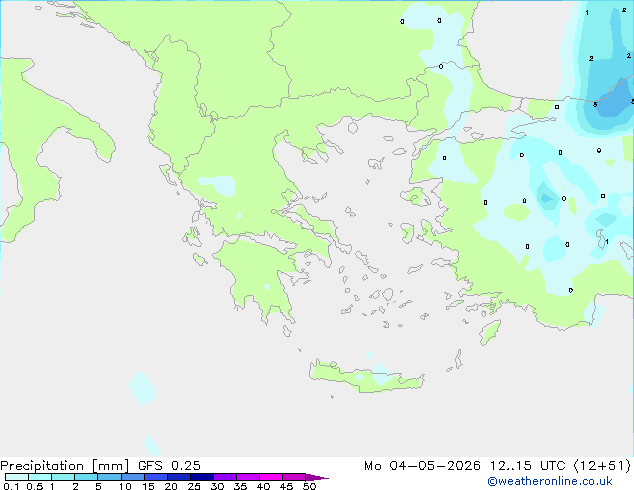Click the '12..15 UTC' time label
Viewport: 634px width, 490px height.
pyautogui.click(x=527, y=466)
